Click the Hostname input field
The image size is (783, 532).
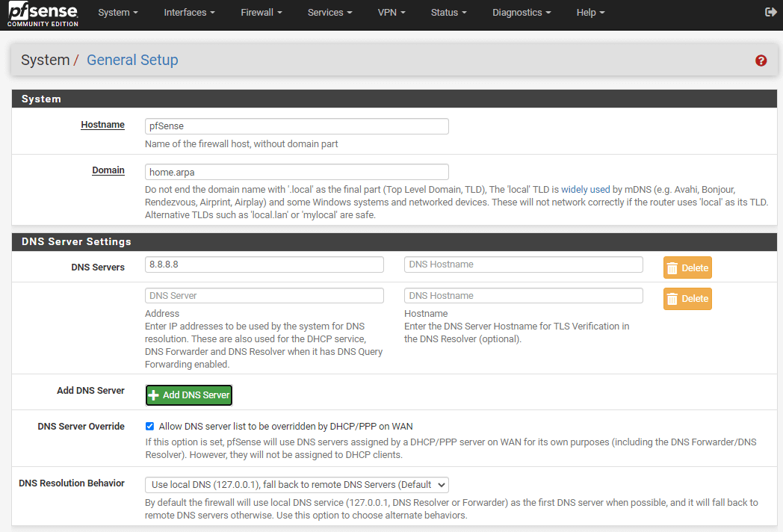click(297, 126)
